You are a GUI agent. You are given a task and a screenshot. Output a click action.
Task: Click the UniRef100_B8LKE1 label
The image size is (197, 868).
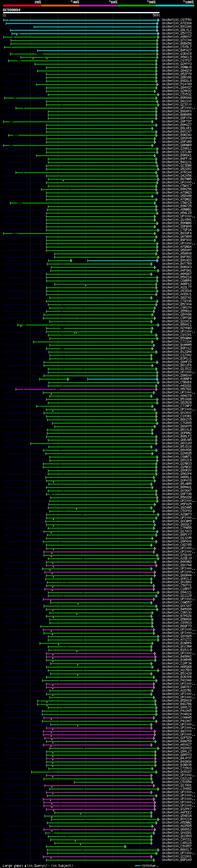point(176,128)
